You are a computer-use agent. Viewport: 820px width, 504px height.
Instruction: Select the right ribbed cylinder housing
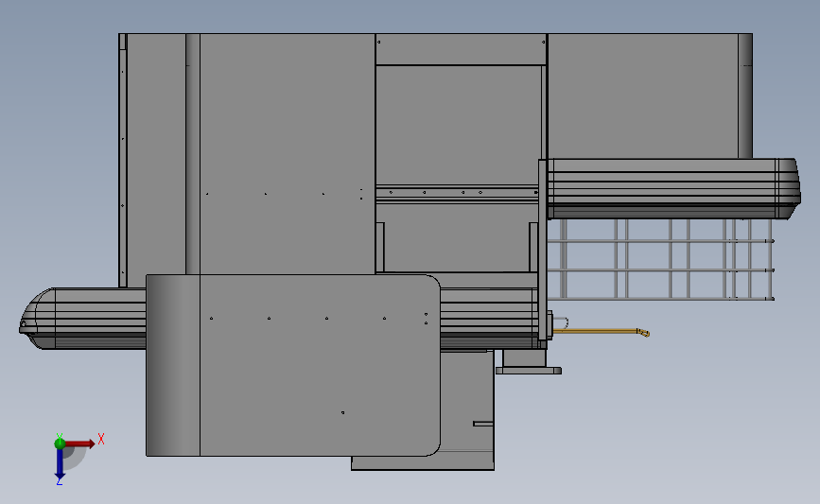[x=673, y=189]
